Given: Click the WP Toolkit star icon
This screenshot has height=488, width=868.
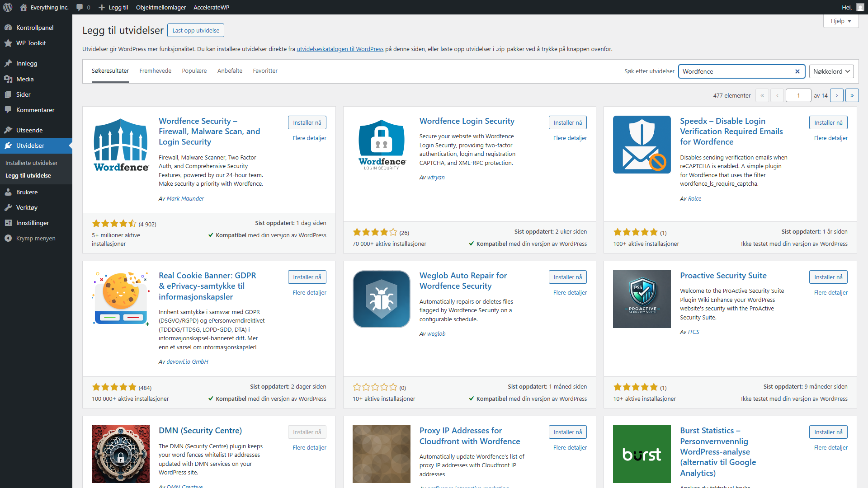Looking at the screenshot, I should tap(8, 43).
